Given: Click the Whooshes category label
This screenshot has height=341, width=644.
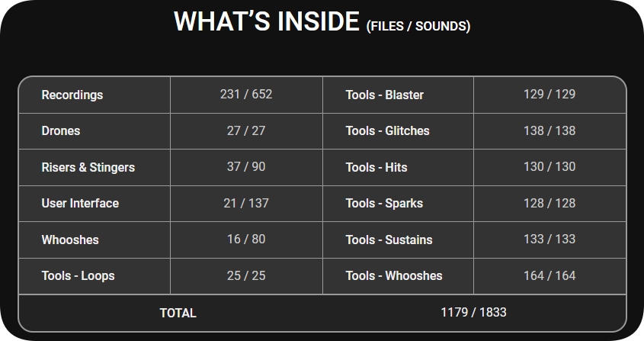Looking at the screenshot, I should point(70,240).
